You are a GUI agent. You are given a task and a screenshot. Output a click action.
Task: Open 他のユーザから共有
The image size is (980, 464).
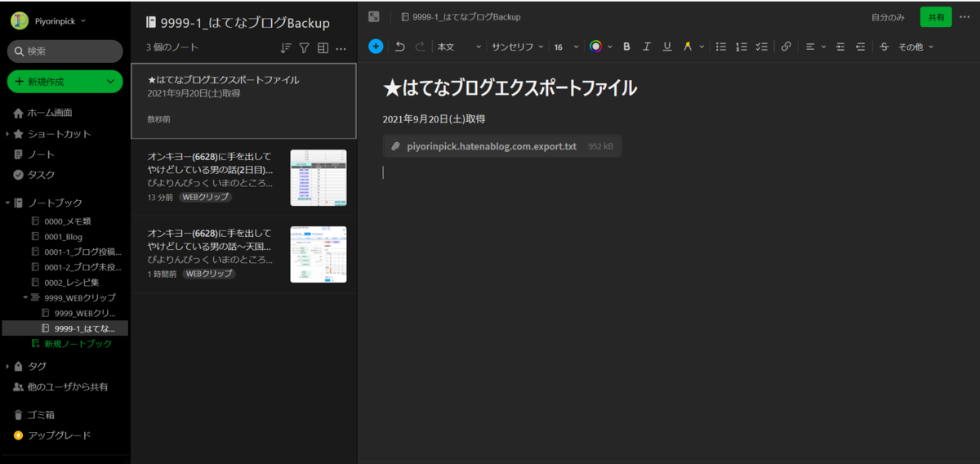click(x=65, y=386)
